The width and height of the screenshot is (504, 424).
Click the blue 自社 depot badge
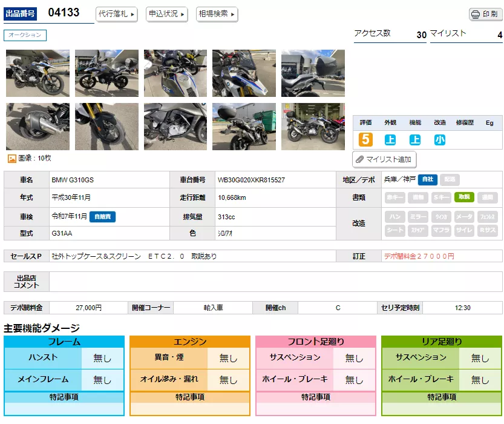click(x=428, y=179)
